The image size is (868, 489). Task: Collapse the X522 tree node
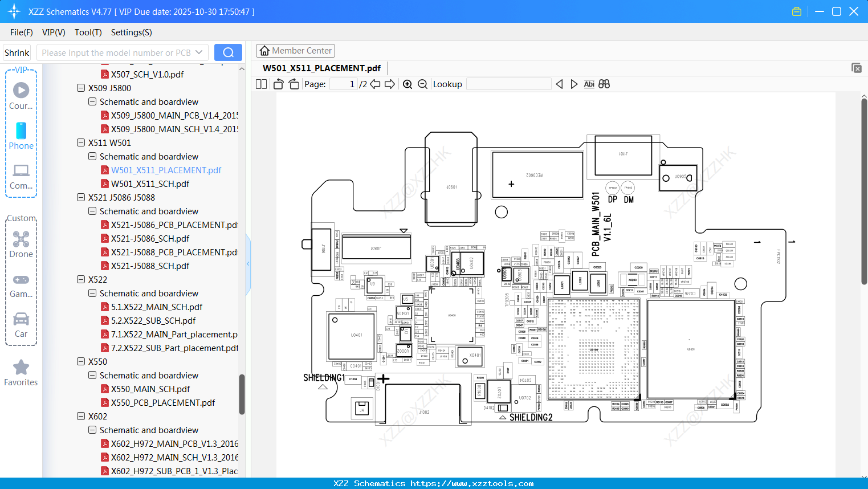click(x=81, y=279)
